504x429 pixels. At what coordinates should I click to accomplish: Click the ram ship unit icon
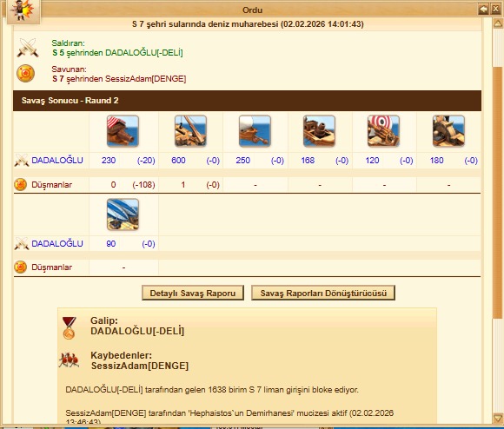tap(123, 131)
